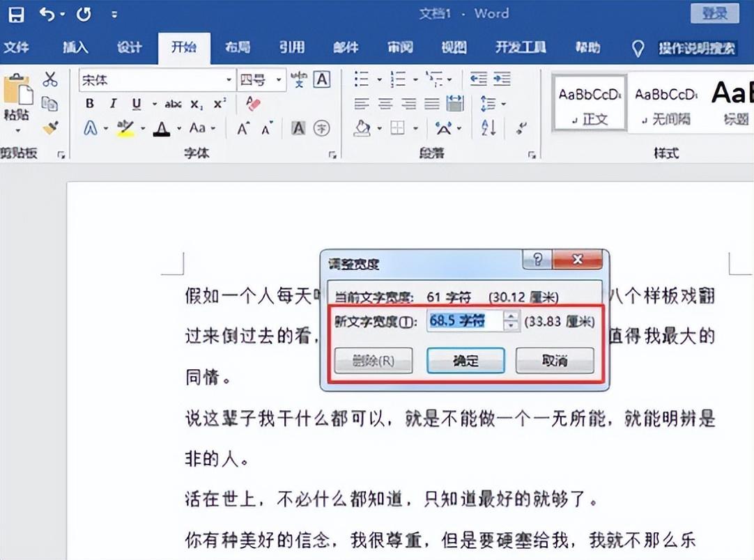Click the Paste clipboard icon
The image size is (754, 560).
(17, 89)
